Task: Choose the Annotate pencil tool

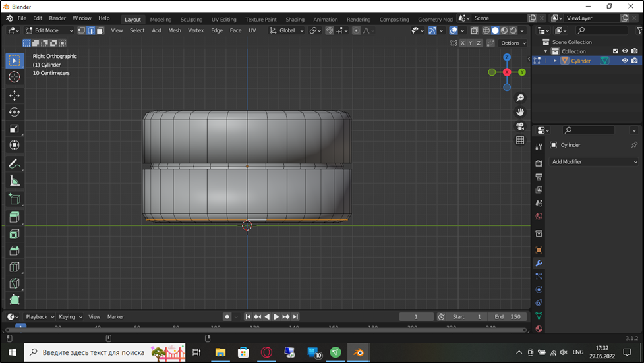Action: (15, 163)
